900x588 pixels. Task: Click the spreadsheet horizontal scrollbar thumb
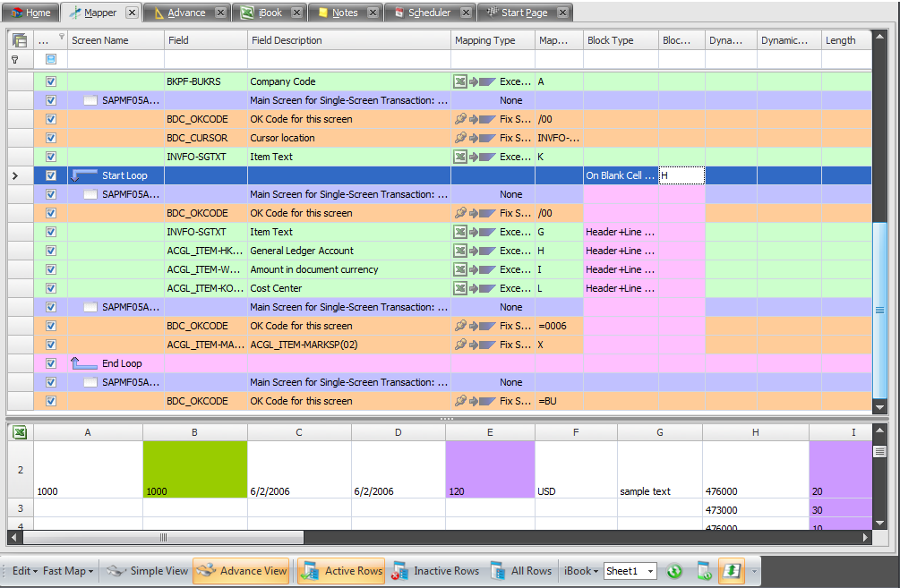[163, 538]
